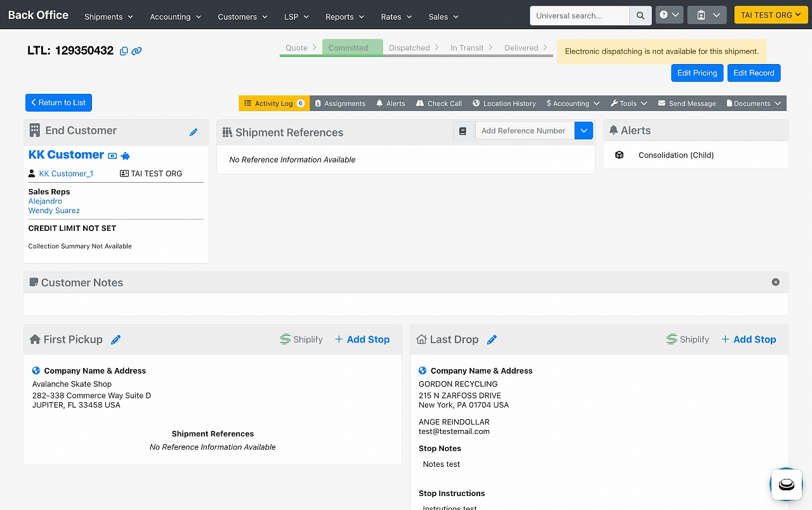Edit the End Customer with the pencil icon
Viewport: 812px width, 510px height.
click(x=193, y=132)
